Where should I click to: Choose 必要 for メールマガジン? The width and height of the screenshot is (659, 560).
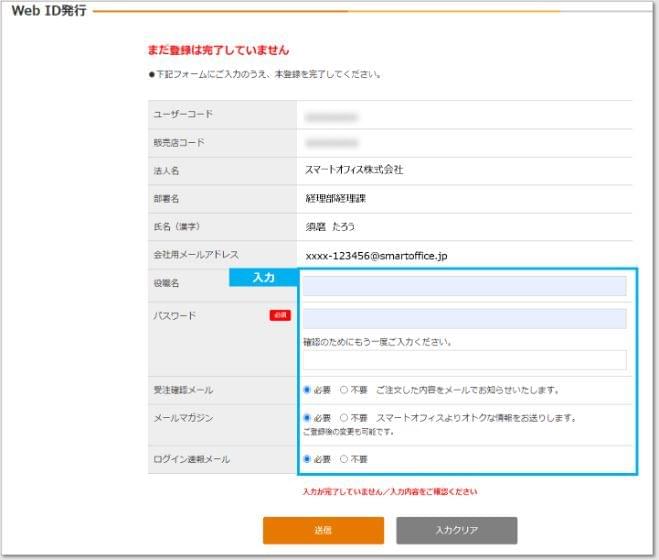(307, 417)
